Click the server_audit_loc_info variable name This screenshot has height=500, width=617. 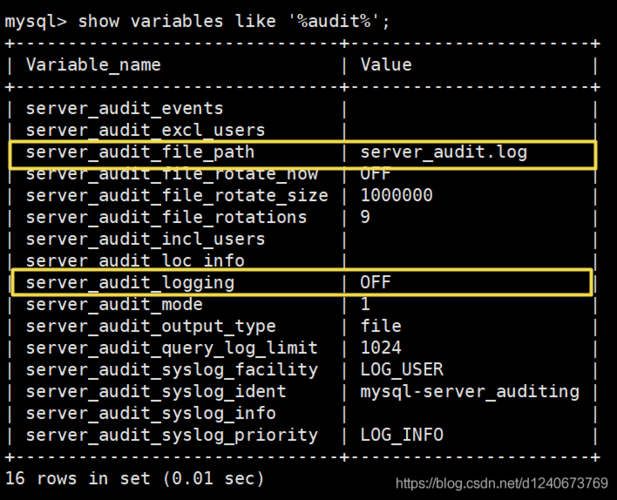[135, 261]
